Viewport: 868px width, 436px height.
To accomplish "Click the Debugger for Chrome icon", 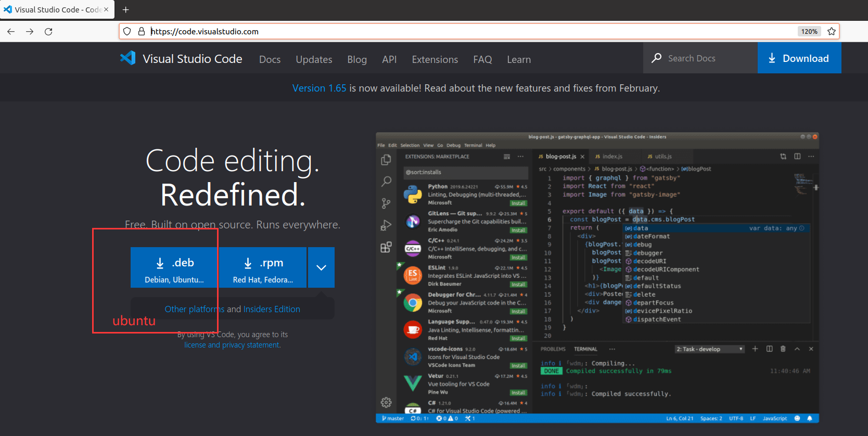I will pyautogui.click(x=413, y=303).
